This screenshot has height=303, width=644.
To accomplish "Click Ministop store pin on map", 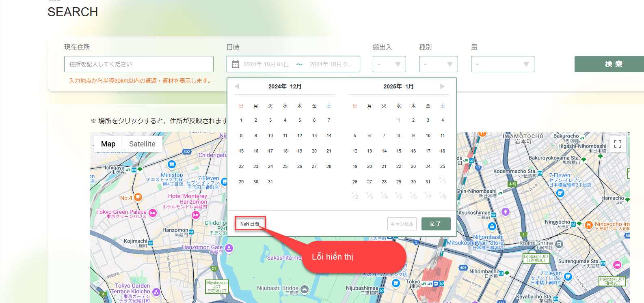I will pos(172,164).
